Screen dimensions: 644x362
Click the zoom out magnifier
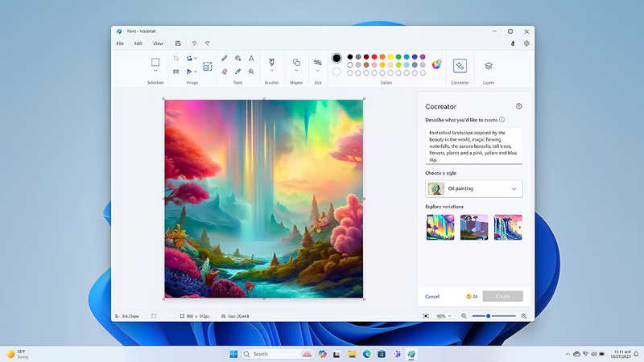click(464, 316)
